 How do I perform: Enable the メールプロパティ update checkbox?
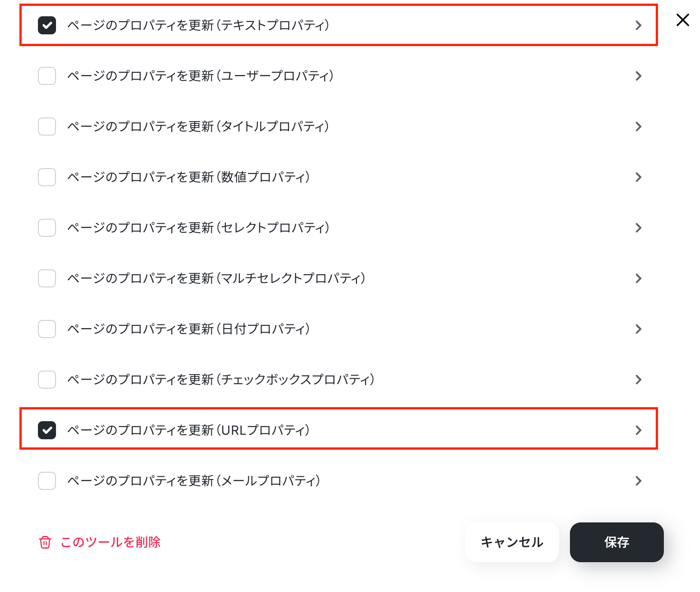47,481
